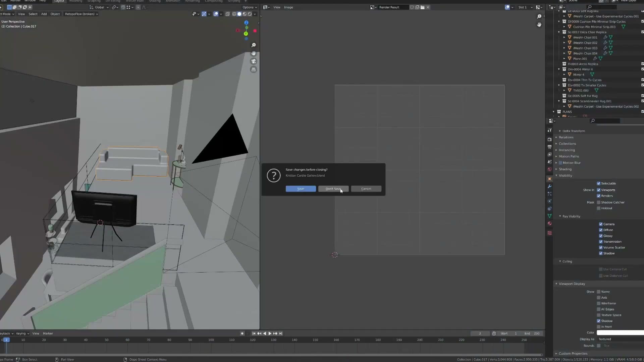Open the Add menu in 3D viewport
The width and height of the screenshot is (644, 362).
click(x=44, y=14)
